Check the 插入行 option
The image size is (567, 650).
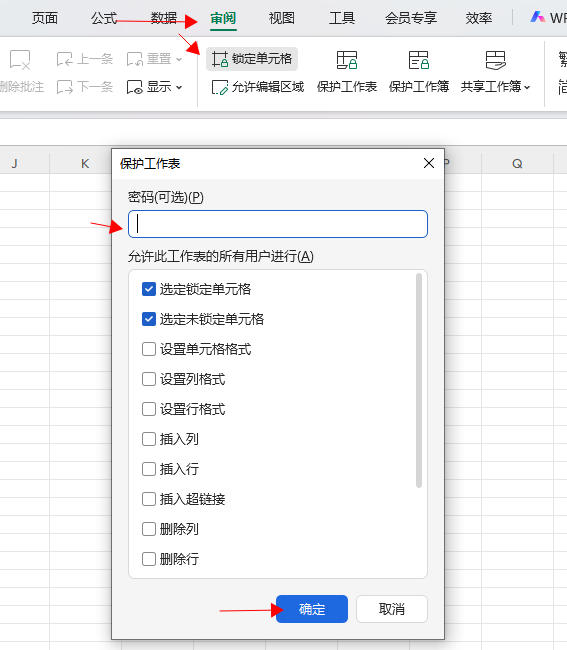click(x=149, y=469)
